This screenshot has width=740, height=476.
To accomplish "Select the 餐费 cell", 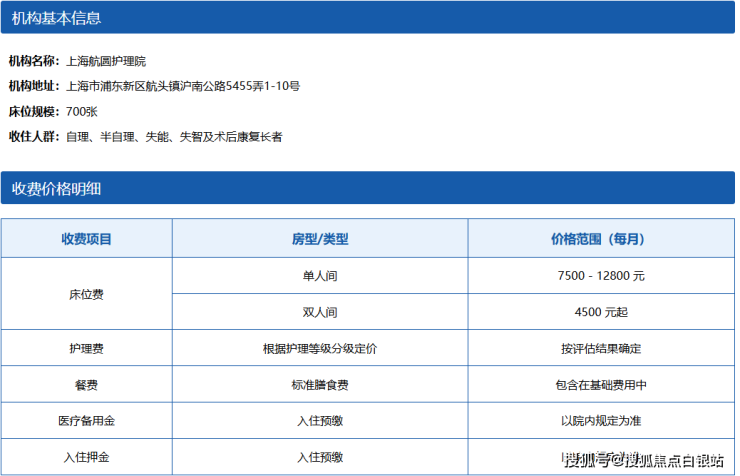I will (x=86, y=384).
